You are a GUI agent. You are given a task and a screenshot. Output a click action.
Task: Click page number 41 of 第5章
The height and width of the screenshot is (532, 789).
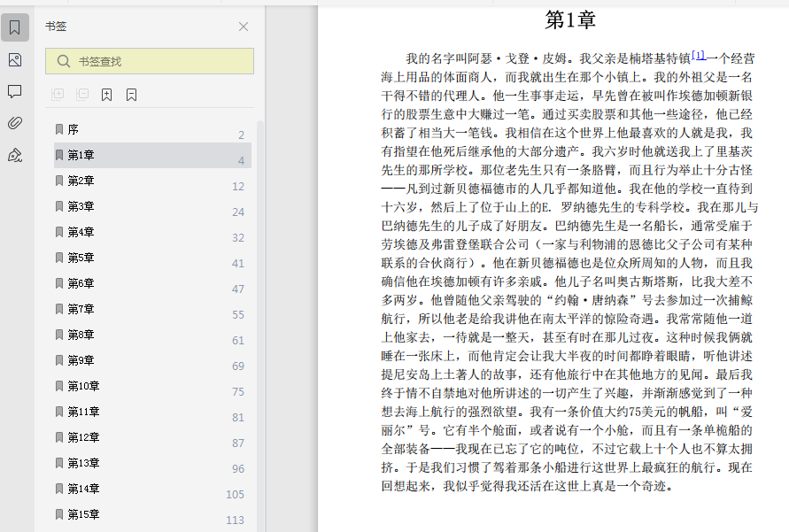click(238, 264)
